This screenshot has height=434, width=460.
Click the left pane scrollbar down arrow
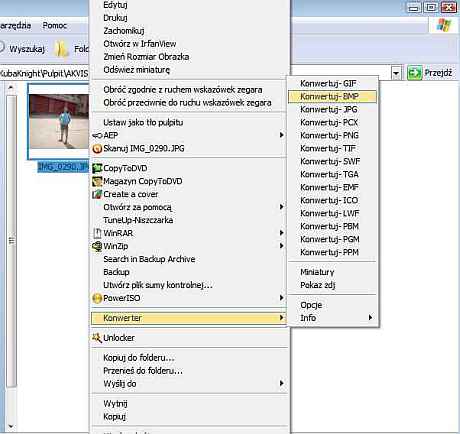11,426
